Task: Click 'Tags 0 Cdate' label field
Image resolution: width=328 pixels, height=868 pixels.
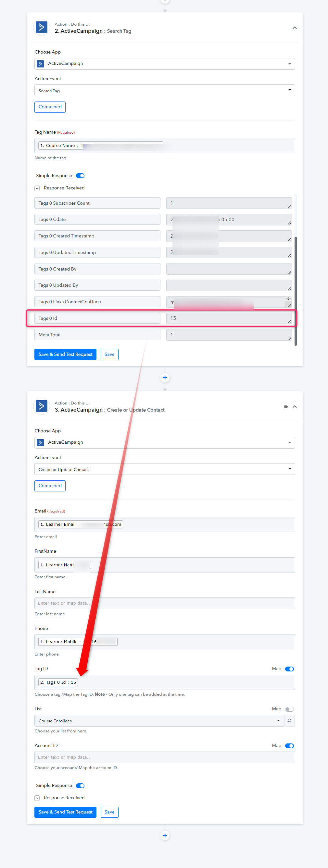Action: [97, 219]
